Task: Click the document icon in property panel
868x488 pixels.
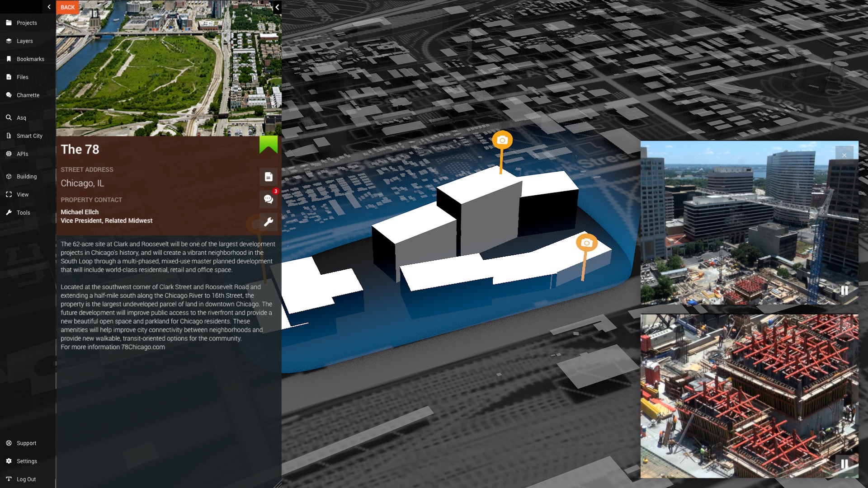Action: coord(269,177)
